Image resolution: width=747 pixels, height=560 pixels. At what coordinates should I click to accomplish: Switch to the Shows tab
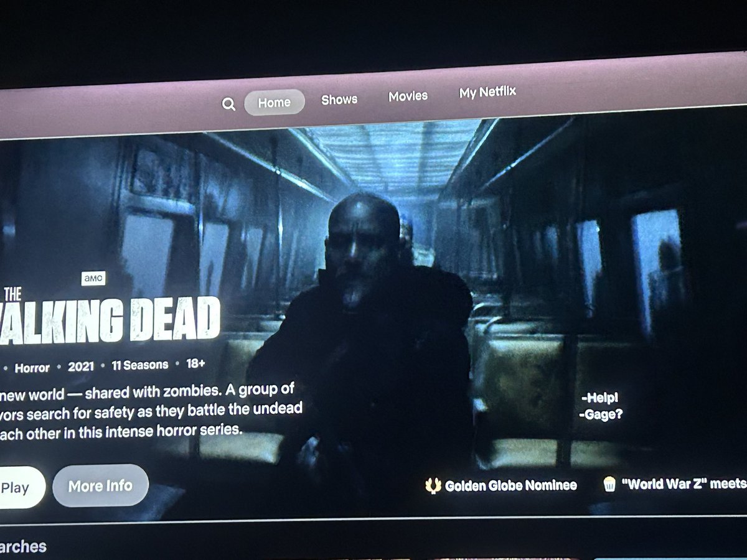[339, 100]
